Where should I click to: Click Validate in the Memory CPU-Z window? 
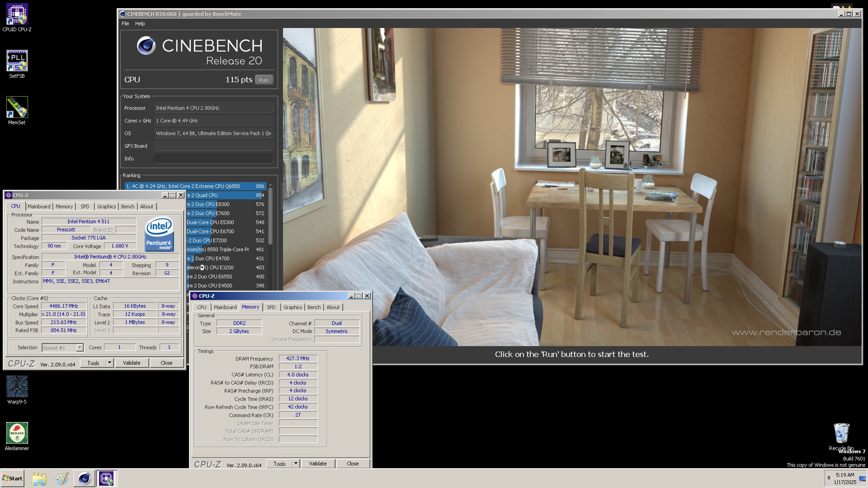tap(318, 464)
